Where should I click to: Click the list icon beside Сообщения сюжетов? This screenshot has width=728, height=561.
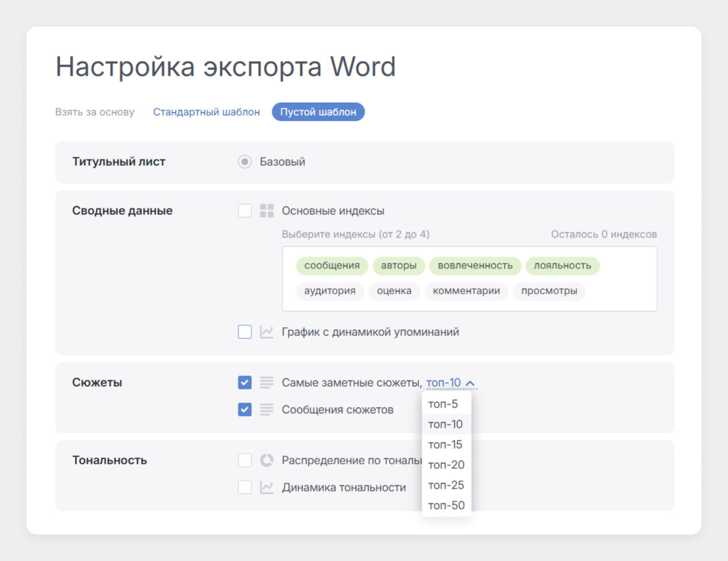coord(267,409)
